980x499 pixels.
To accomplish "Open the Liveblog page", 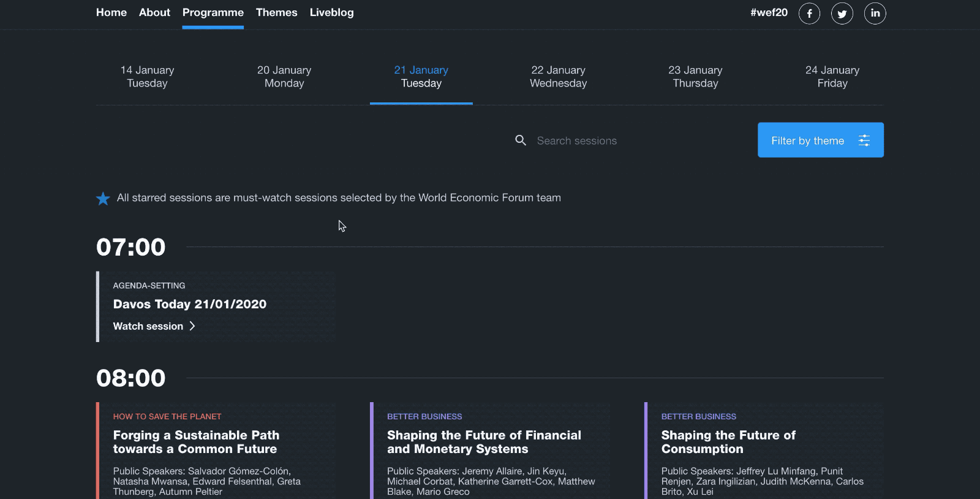I will [331, 12].
